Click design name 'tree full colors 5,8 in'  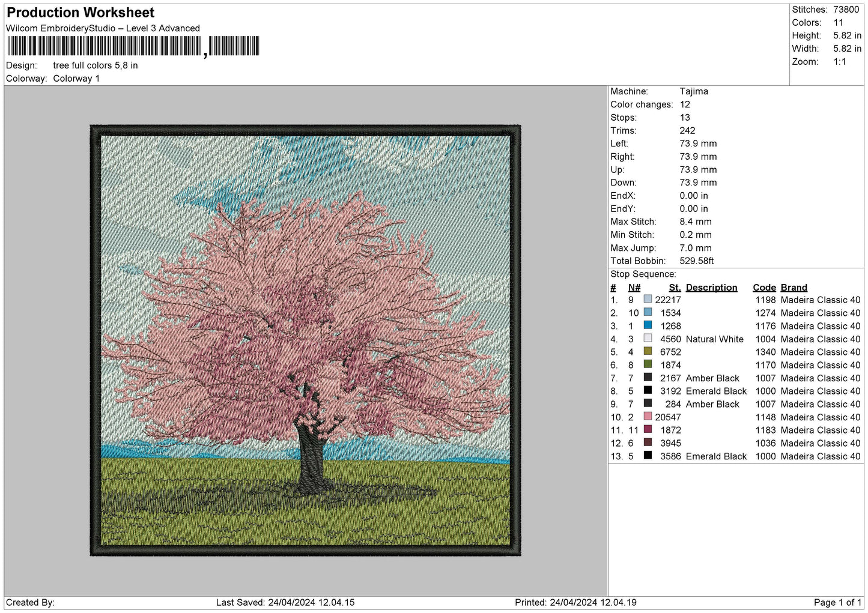[96, 65]
